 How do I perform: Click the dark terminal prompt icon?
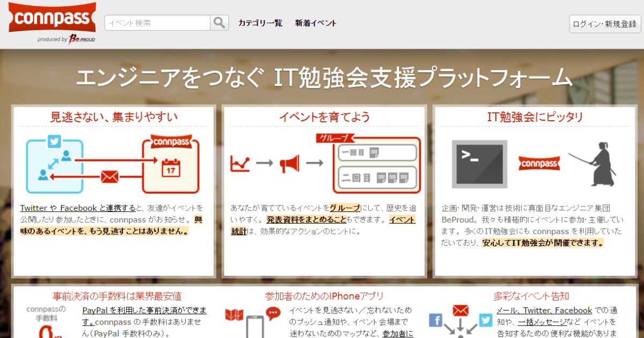pyautogui.click(x=479, y=163)
